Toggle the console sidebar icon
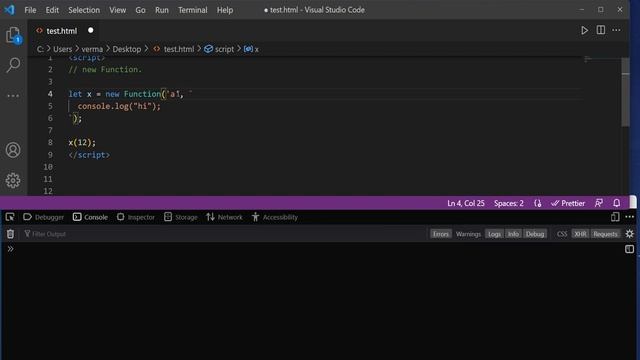Viewport: 640px width, 360px height. [x=629, y=249]
